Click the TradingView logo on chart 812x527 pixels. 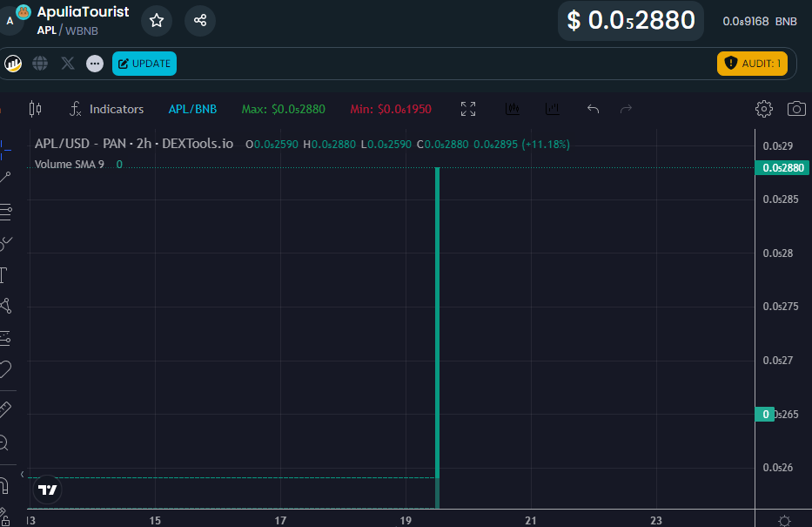pos(48,490)
